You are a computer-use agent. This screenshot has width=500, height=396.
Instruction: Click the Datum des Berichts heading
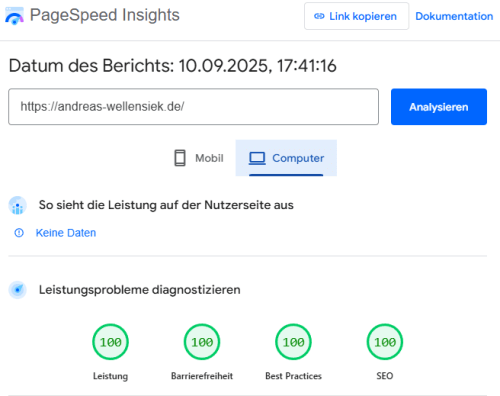click(172, 66)
